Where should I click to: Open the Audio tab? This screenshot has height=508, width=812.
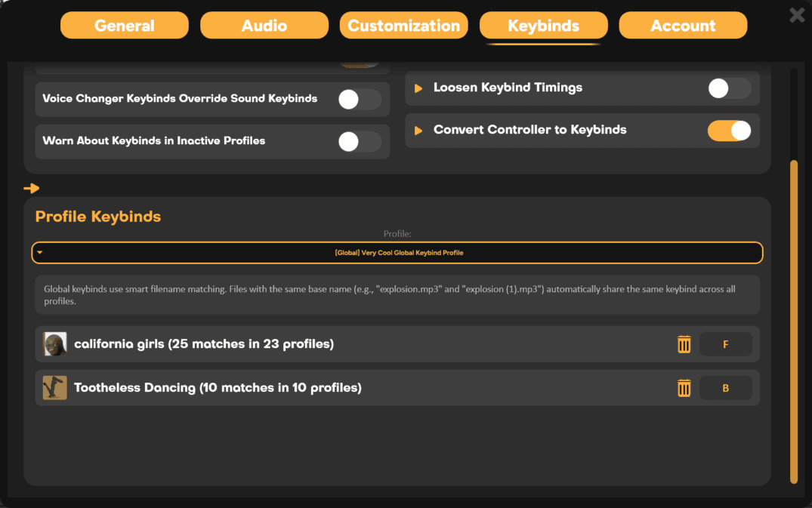pyautogui.click(x=264, y=25)
